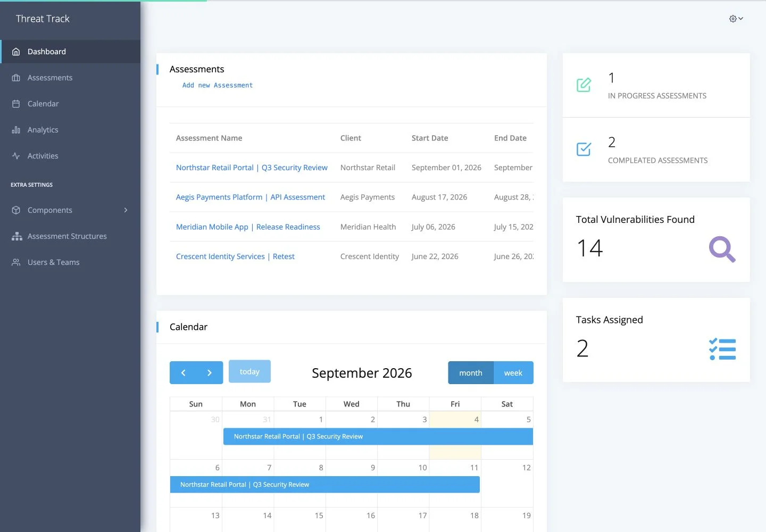The height and width of the screenshot is (532, 766).
Task: Open the settings gear dropdown
Action: (x=736, y=19)
